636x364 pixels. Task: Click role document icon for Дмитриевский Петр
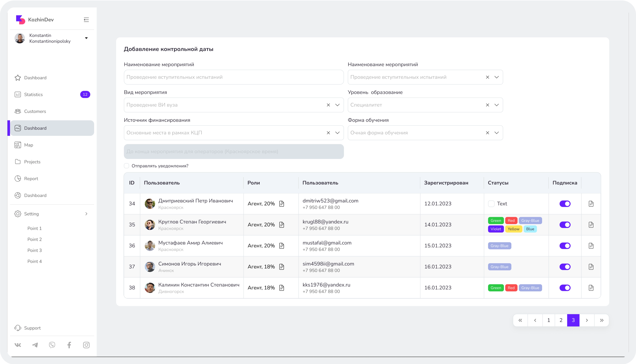(x=282, y=204)
